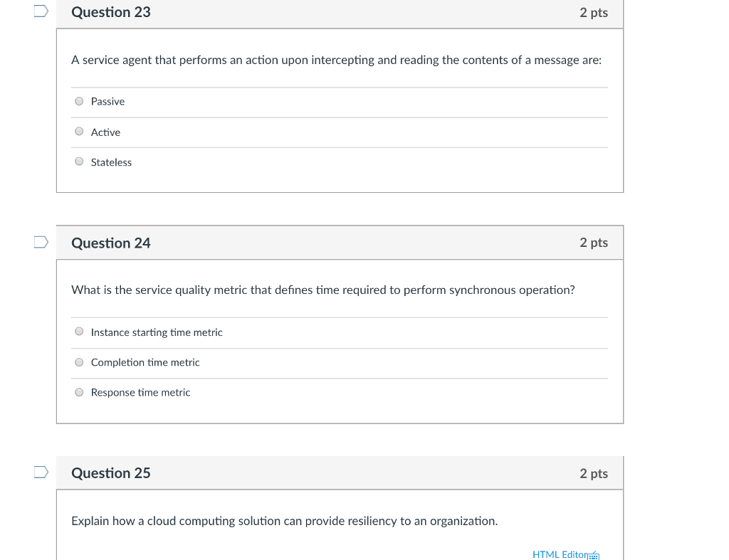The image size is (729, 560).
Task: Click Question 25's 2 pts label
Action: 593,473
